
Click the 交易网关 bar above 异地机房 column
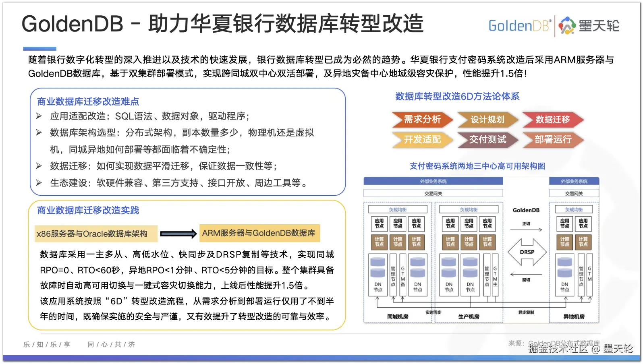[574, 194]
